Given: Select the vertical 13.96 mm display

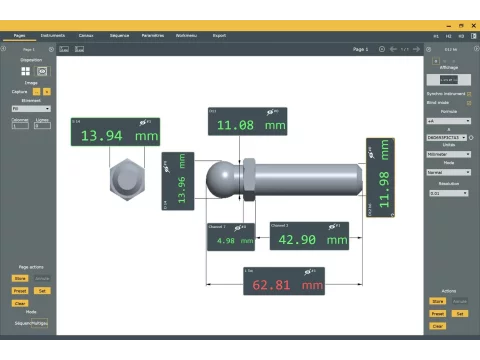Looking at the screenshot, I should click(178, 181).
